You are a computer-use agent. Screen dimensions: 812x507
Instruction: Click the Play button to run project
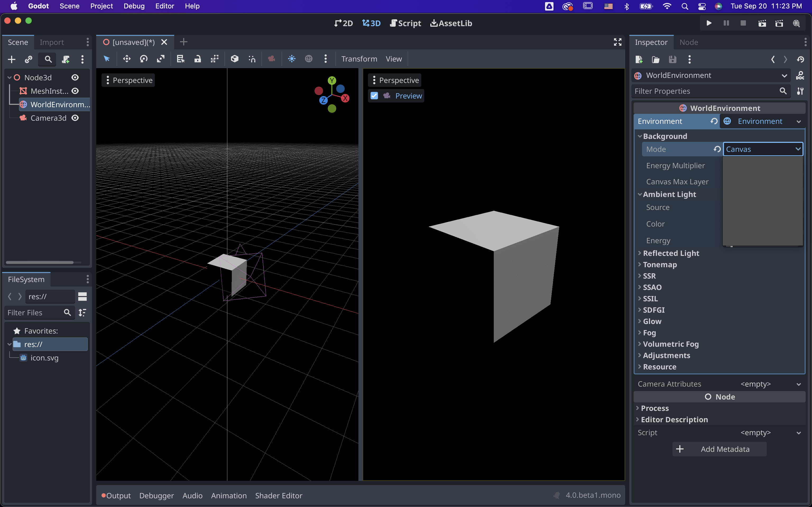pos(709,23)
